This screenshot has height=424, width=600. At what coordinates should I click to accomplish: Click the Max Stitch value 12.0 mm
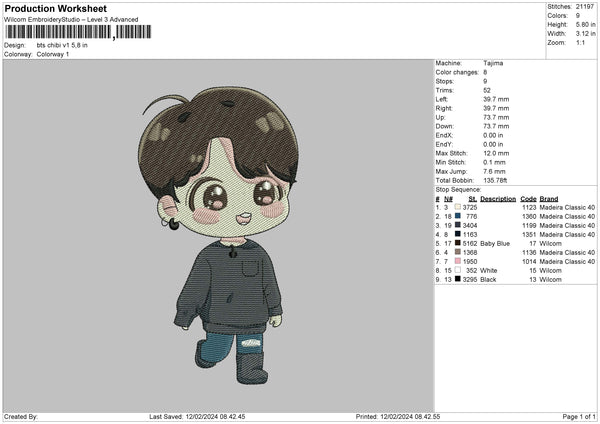[x=496, y=153]
